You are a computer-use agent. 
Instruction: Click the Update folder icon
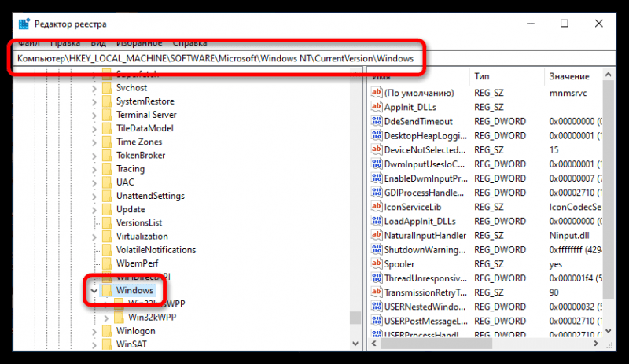(x=107, y=209)
